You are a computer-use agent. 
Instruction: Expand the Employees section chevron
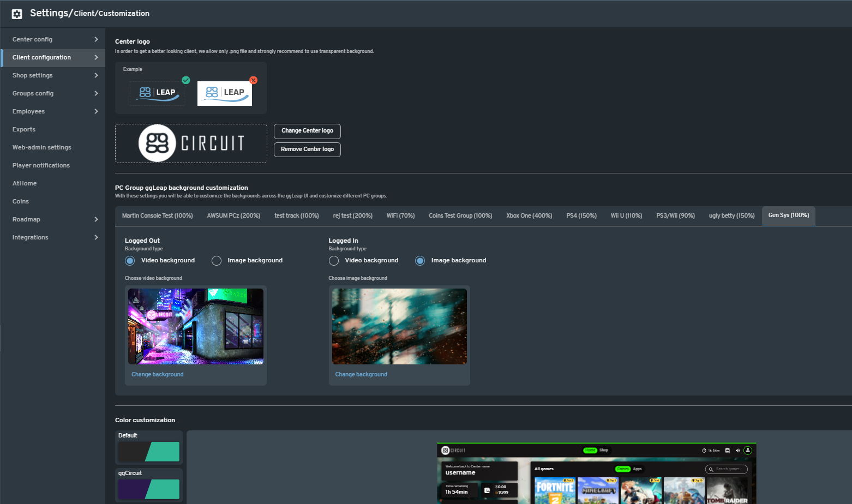click(x=95, y=111)
